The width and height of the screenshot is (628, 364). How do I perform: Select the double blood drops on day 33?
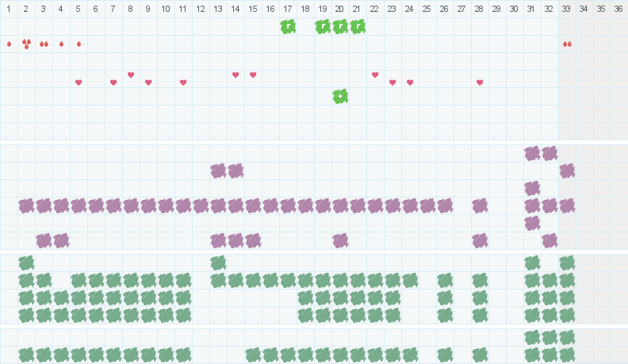point(567,44)
